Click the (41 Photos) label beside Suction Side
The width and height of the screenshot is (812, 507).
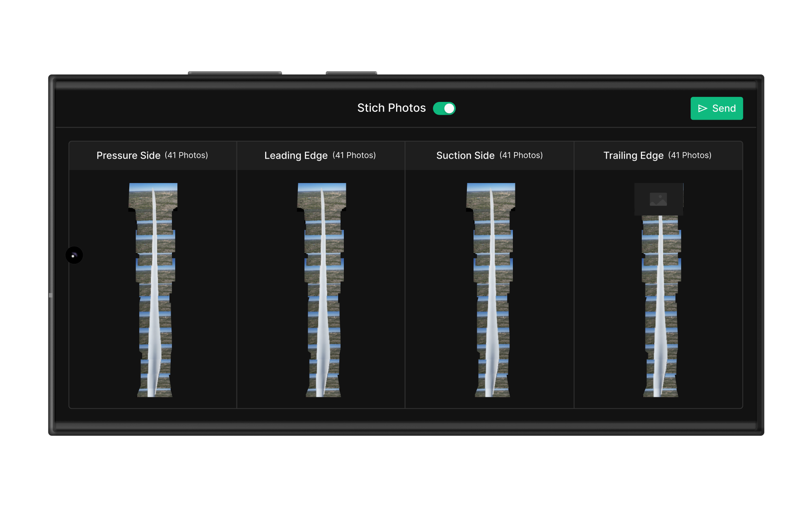521,155
